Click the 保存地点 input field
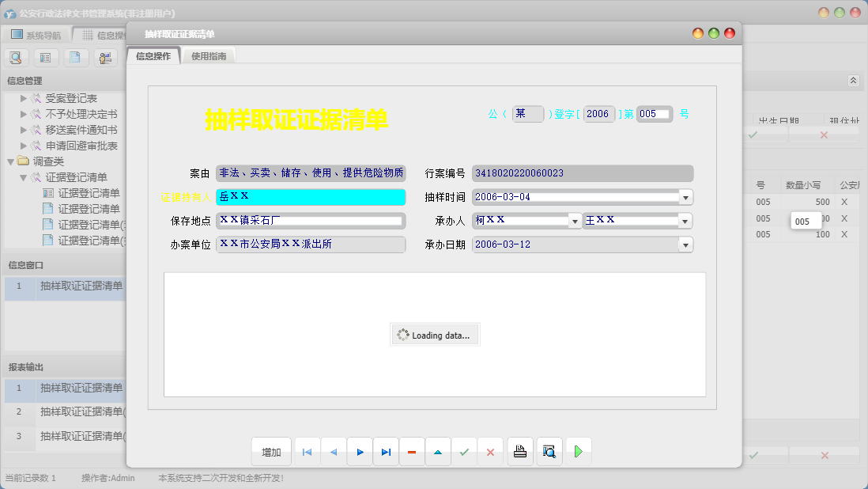 click(311, 221)
